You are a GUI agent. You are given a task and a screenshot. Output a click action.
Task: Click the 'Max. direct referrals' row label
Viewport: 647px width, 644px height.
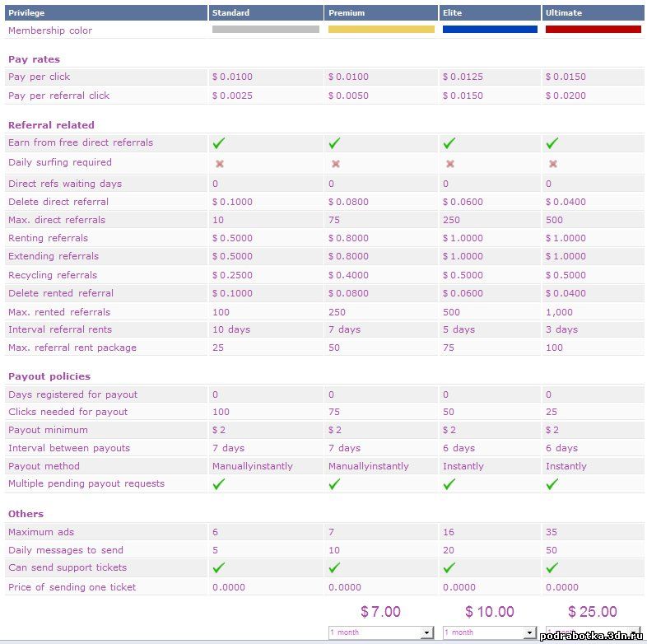click(57, 220)
